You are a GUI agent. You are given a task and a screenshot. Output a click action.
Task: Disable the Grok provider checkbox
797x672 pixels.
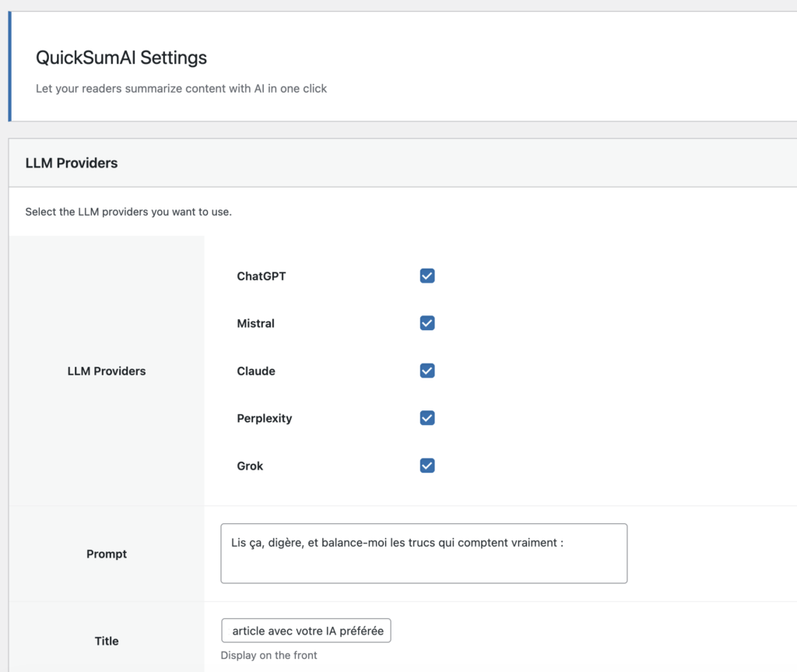click(x=427, y=466)
